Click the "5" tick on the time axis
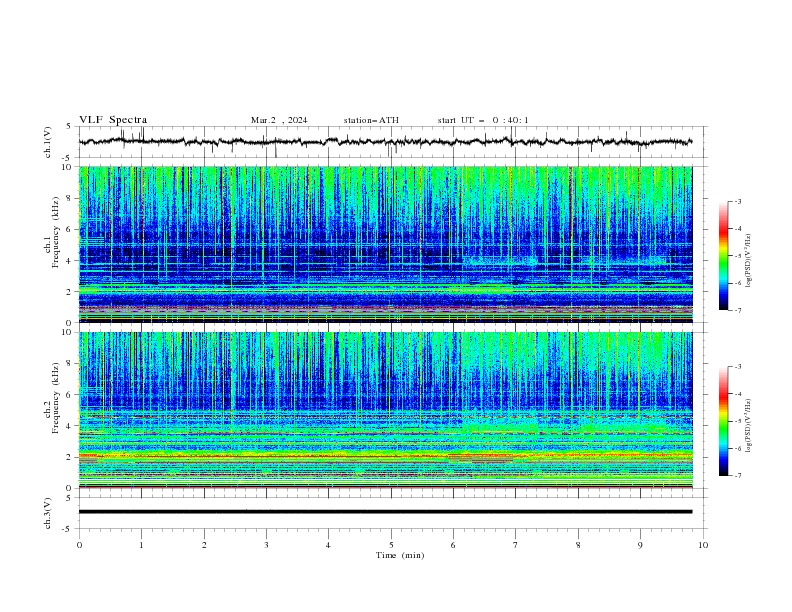Screen dimensions: 792x612 pyautogui.click(x=391, y=545)
